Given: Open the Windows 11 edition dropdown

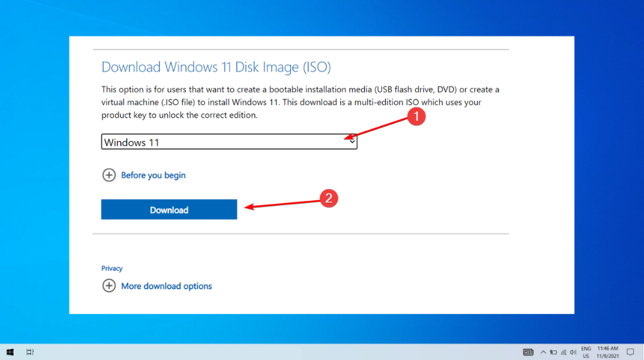Looking at the screenshot, I should [x=229, y=142].
